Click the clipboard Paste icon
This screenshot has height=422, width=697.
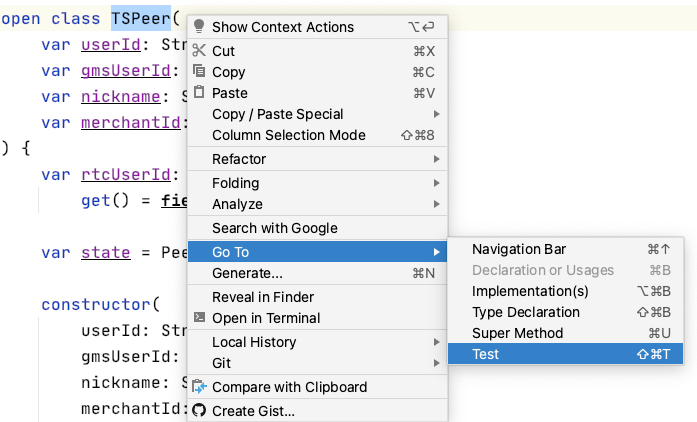(199, 93)
